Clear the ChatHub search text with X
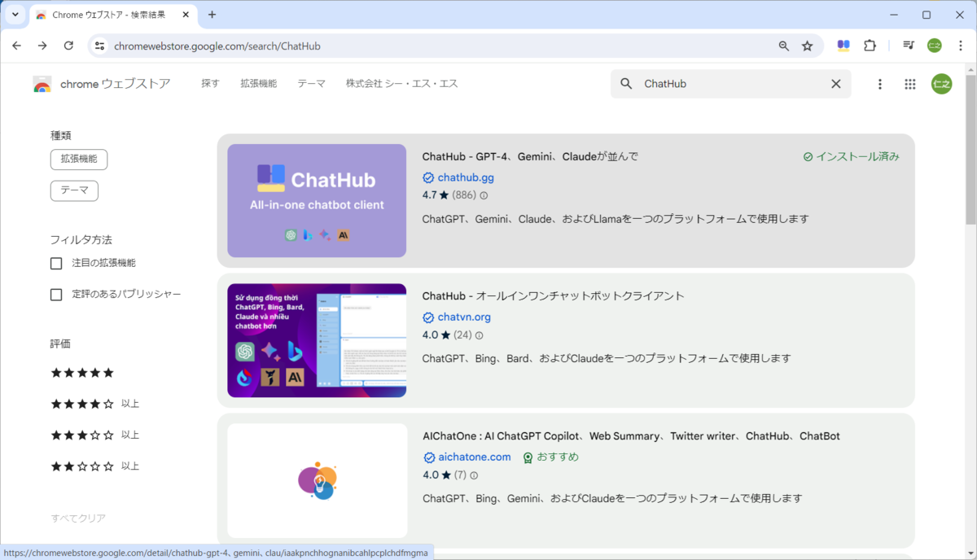The image size is (977, 560). (x=835, y=84)
